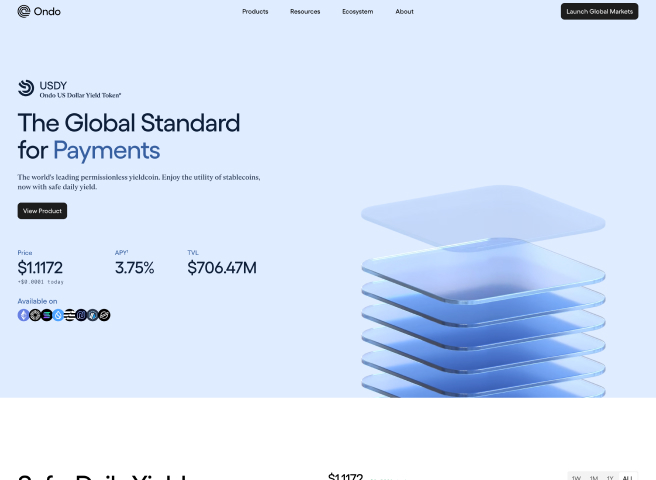The height and width of the screenshot is (480, 656).
Task: Select the Sui water-drop chain icon
Action: [x=58, y=315]
